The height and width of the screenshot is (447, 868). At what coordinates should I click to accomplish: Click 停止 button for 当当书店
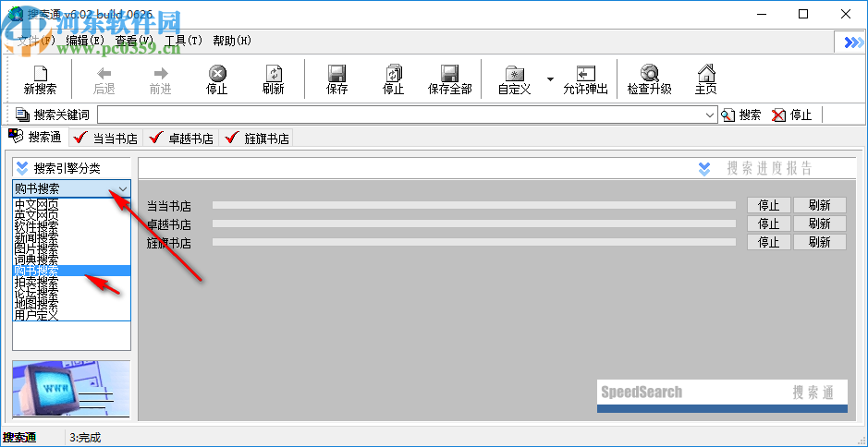coord(768,205)
